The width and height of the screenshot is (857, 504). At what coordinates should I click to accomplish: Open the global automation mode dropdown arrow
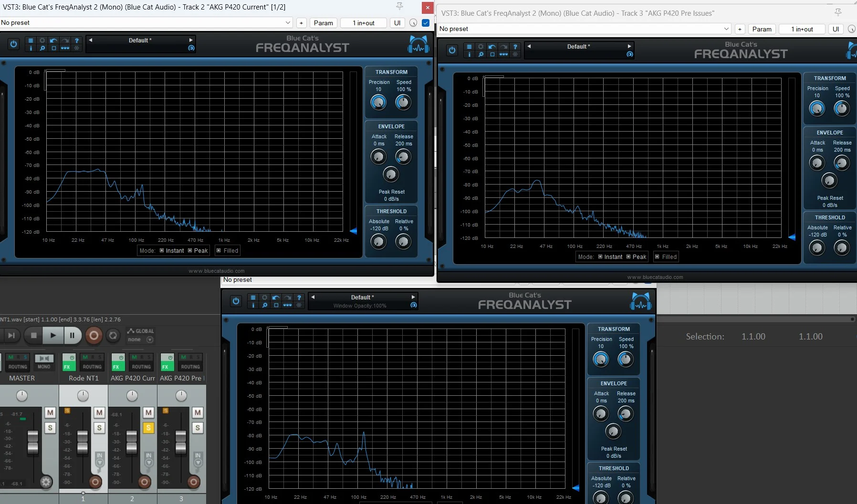[150, 340]
